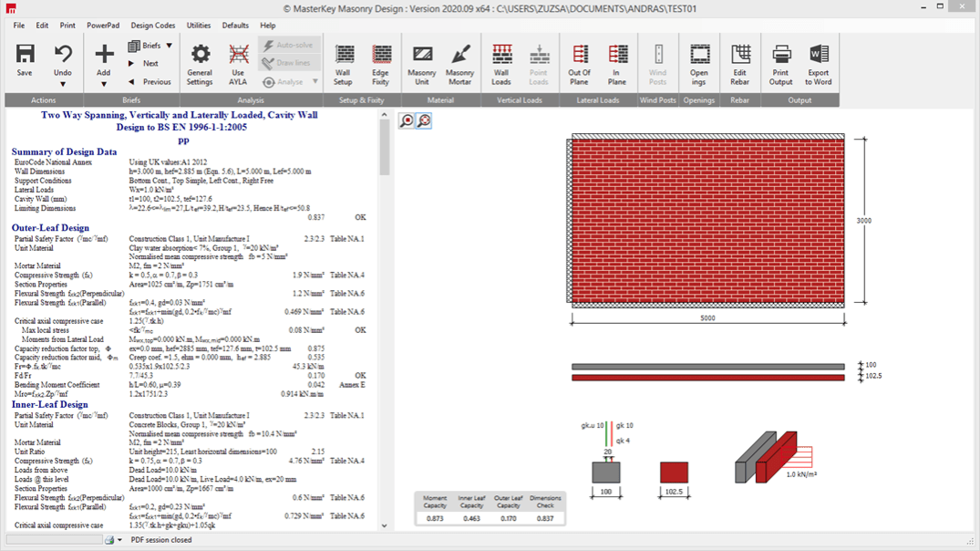Open the PowerPad menu
This screenshot has width=980, height=551.
point(103,26)
